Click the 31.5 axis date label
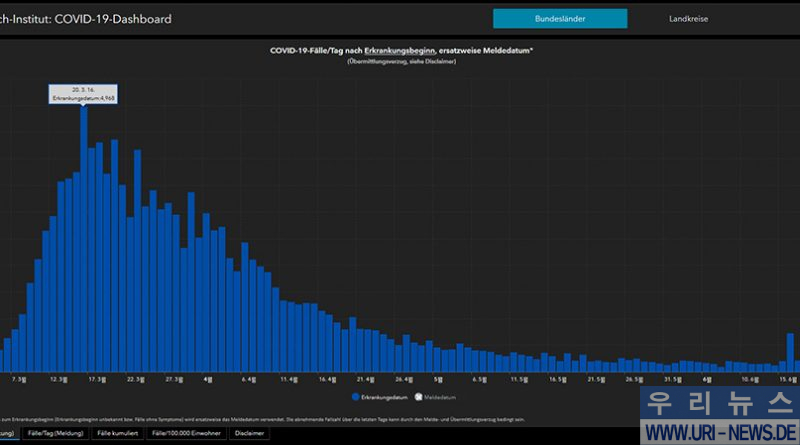The width and height of the screenshot is (800, 445). 672,380
